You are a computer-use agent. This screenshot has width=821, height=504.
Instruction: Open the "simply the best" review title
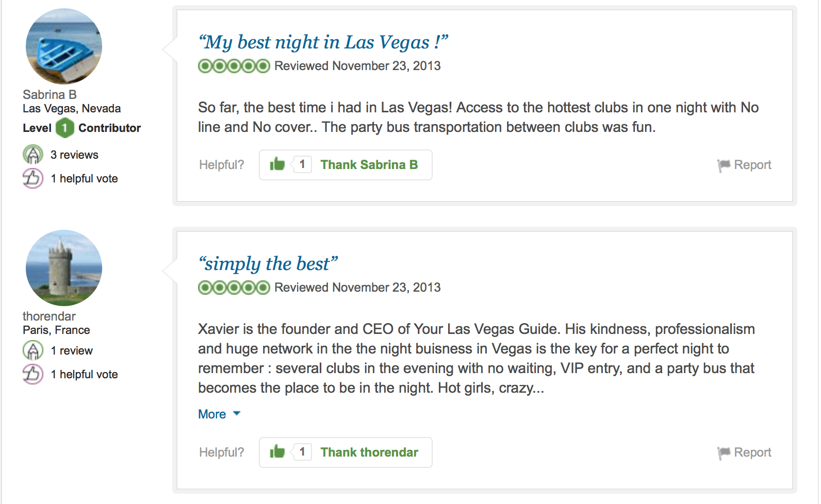268,264
